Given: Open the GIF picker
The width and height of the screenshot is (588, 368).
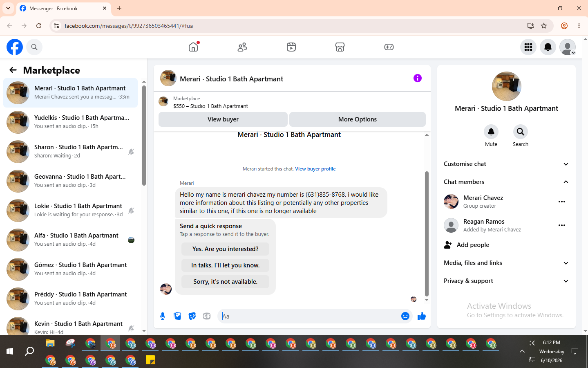Looking at the screenshot, I should coord(207,316).
